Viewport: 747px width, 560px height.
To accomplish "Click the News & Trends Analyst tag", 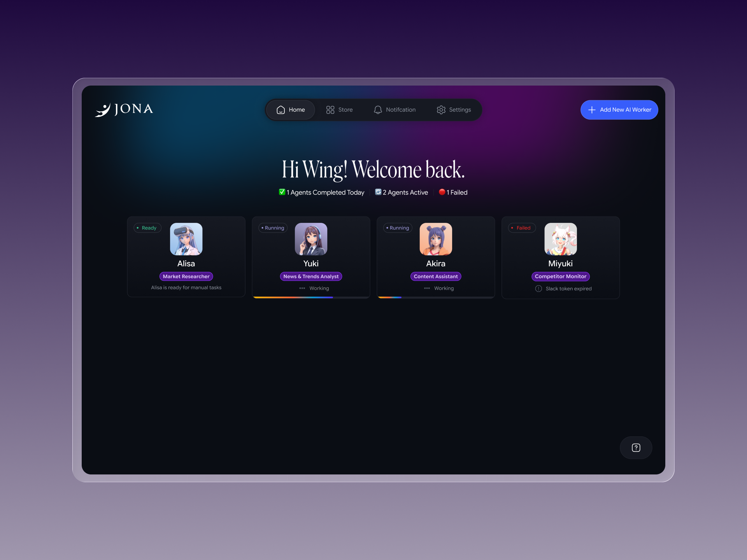I will [x=311, y=276].
